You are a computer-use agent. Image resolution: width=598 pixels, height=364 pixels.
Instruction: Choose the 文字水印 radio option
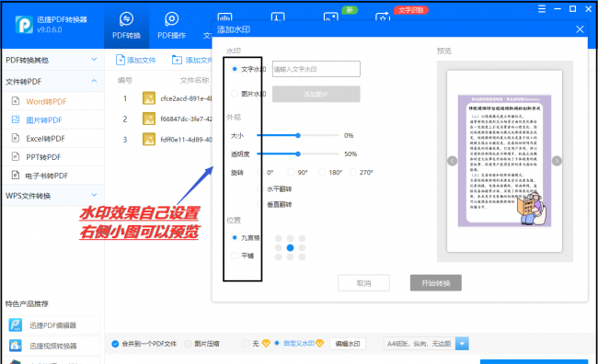[235, 69]
